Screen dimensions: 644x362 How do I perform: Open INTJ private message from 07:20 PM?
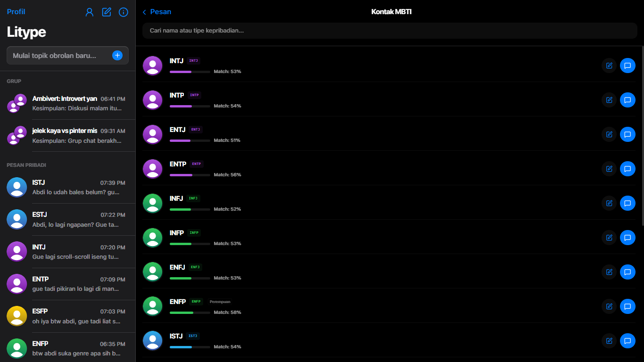tap(67, 252)
